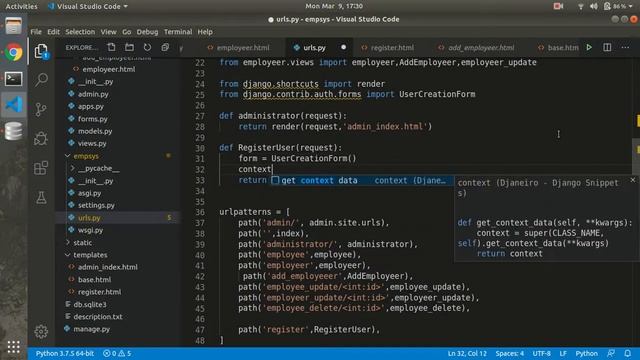The width and height of the screenshot is (640, 360).
Task: Open the Source Control view
Action: [x=41, y=109]
